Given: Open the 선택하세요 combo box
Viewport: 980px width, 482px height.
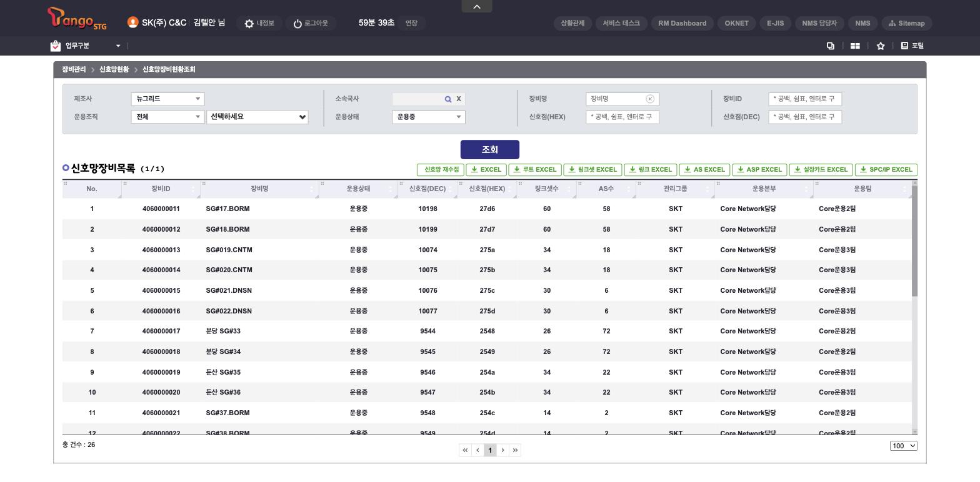Looking at the screenshot, I should click(x=257, y=117).
